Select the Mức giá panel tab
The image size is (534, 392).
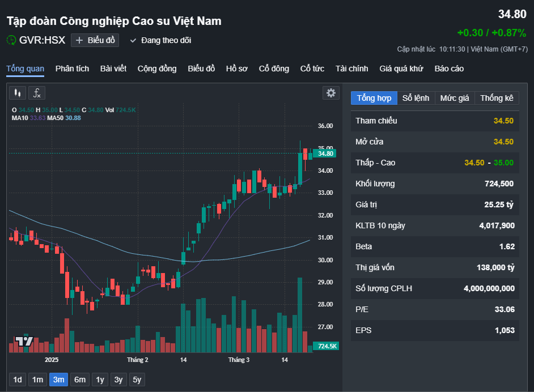(x=455, y=98)
